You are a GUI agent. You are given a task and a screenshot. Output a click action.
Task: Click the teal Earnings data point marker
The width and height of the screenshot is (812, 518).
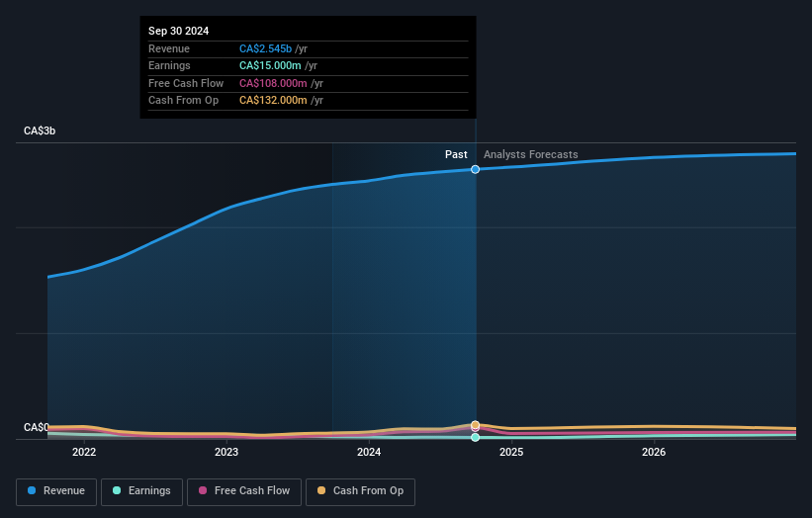475,437
